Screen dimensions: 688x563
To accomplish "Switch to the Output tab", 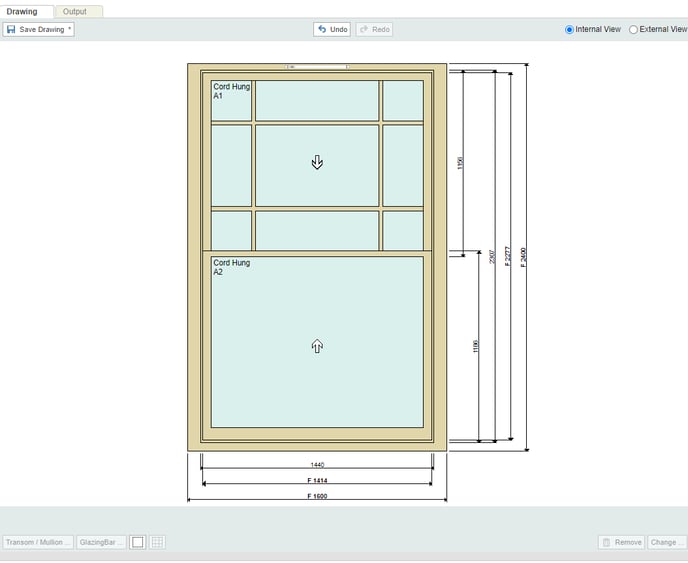I will (75, 12).
